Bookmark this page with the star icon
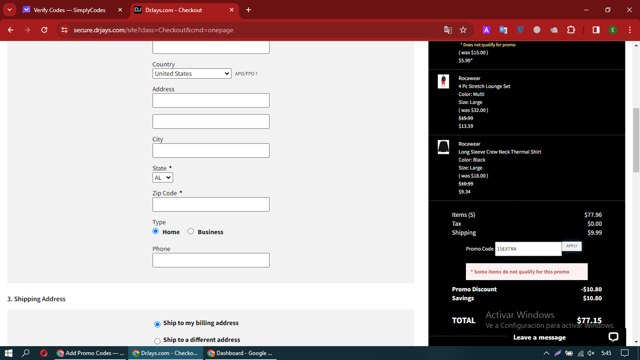 [x=463, y=30]
